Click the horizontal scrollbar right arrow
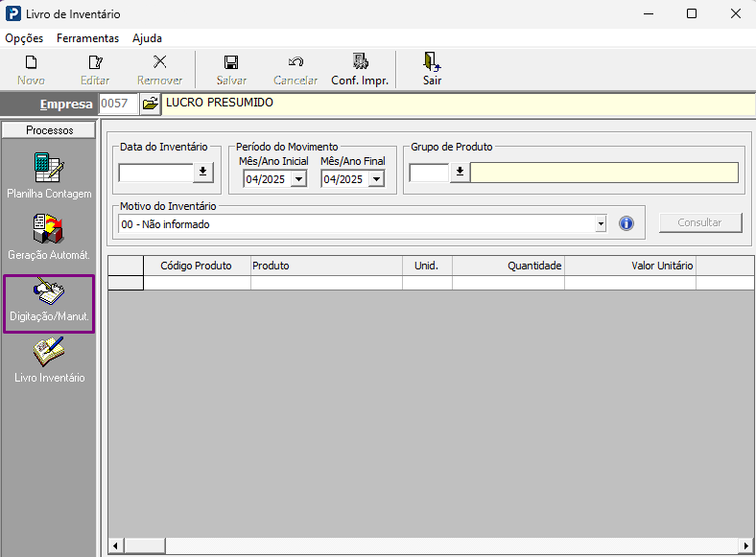756x557 pixels. point(745,545)
